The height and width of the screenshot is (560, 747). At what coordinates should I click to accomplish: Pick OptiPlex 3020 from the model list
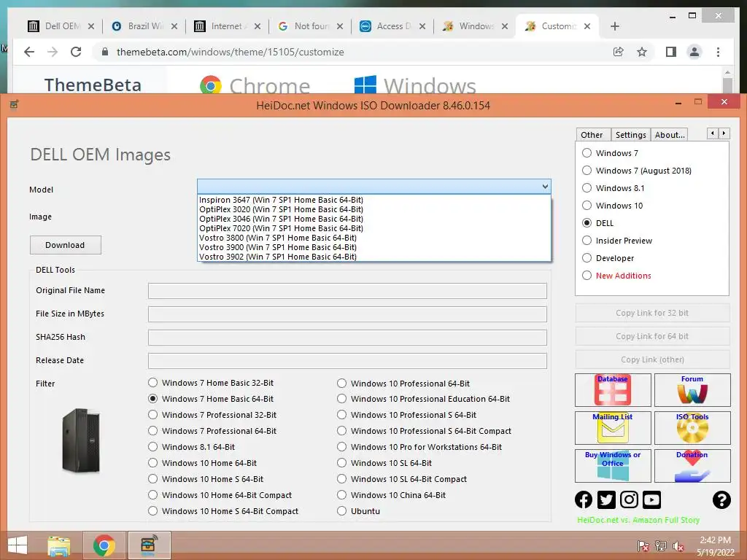coord(374,209)
